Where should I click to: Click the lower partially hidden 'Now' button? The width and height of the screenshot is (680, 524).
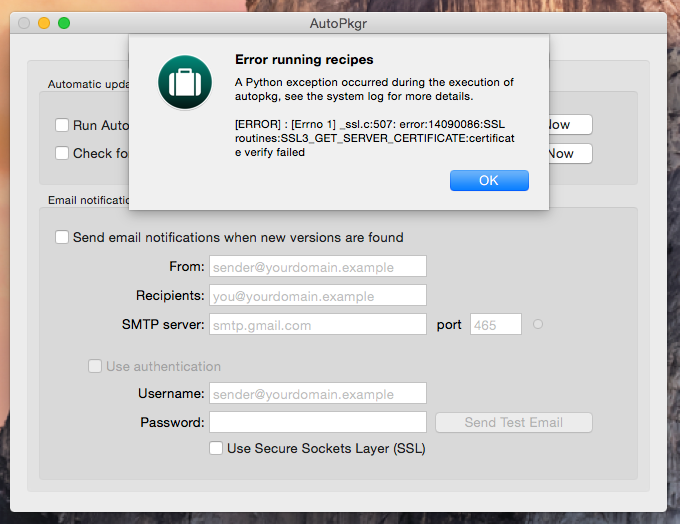pyautogui.click(x=570, y=154)
